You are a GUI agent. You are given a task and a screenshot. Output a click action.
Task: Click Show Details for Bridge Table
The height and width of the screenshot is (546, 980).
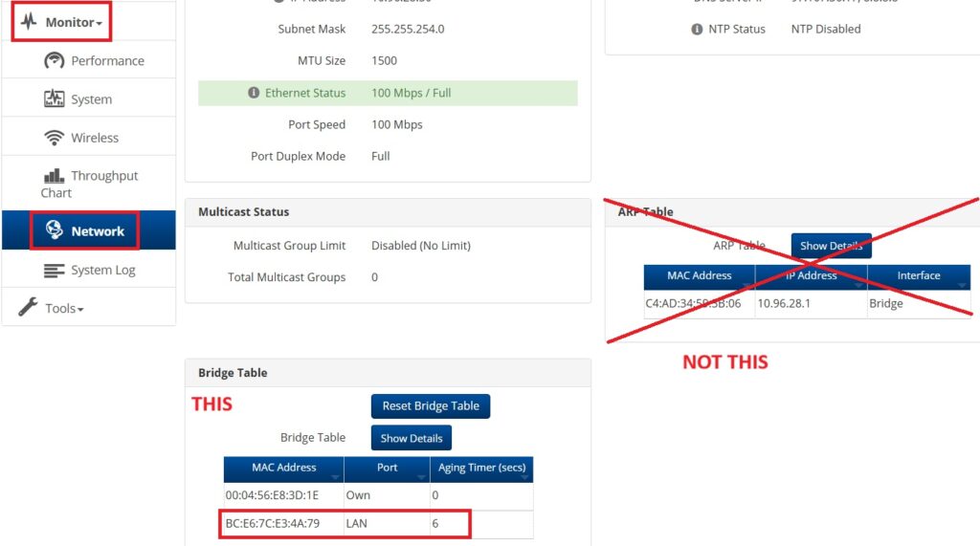click(411, 438)
